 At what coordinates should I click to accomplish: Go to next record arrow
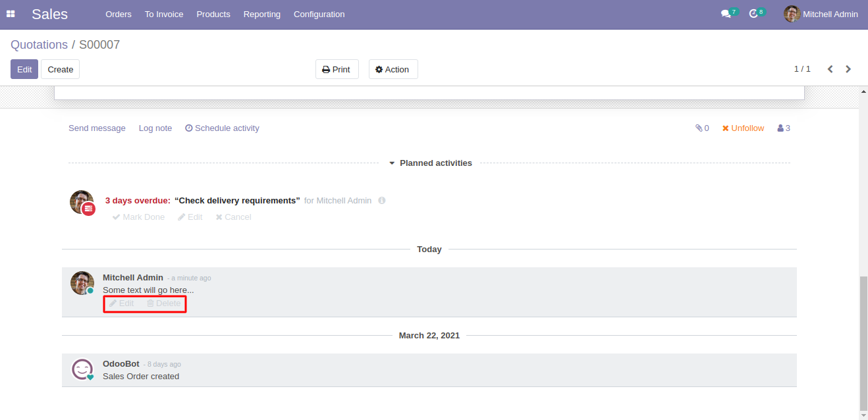tap(848, 69)
